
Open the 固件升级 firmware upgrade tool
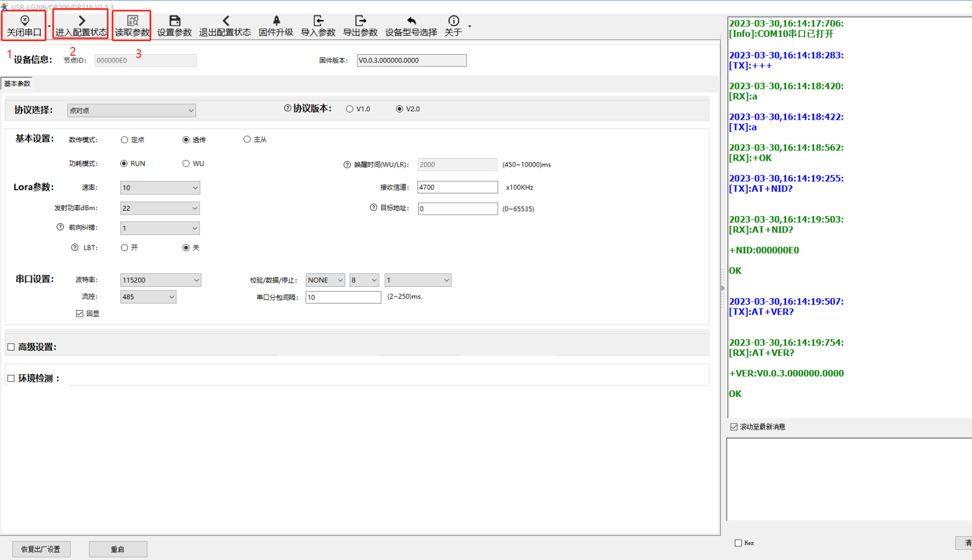(x=276, y=21)
